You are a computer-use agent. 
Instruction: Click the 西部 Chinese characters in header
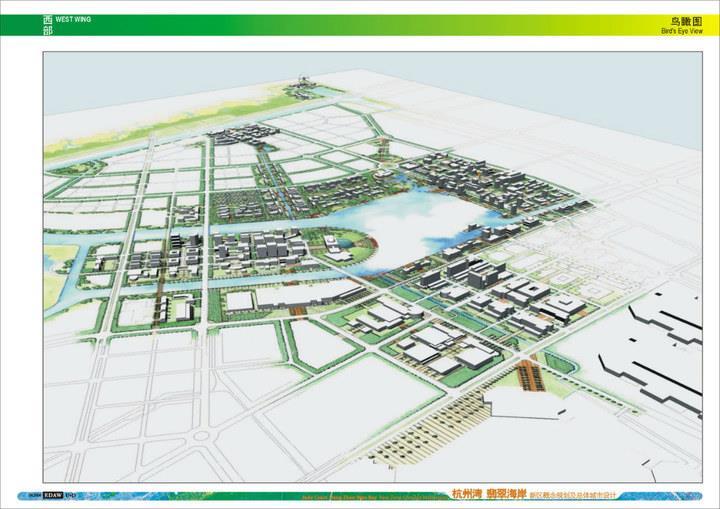48,25
